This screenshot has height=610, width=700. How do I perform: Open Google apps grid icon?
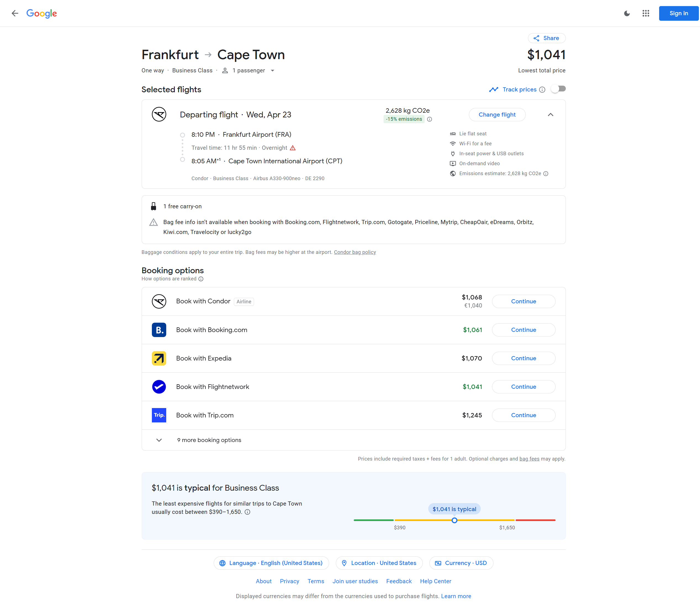(x=646, y=13)
